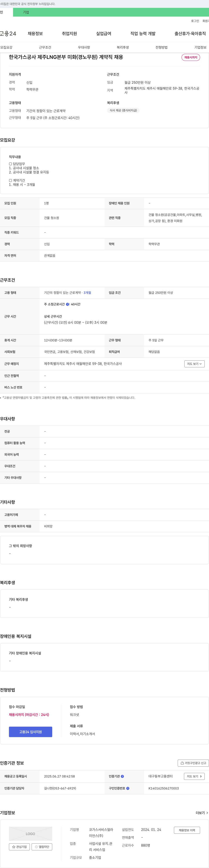Click the 사업시설 유지.관리 서비스업 industry text

(101, 847)
